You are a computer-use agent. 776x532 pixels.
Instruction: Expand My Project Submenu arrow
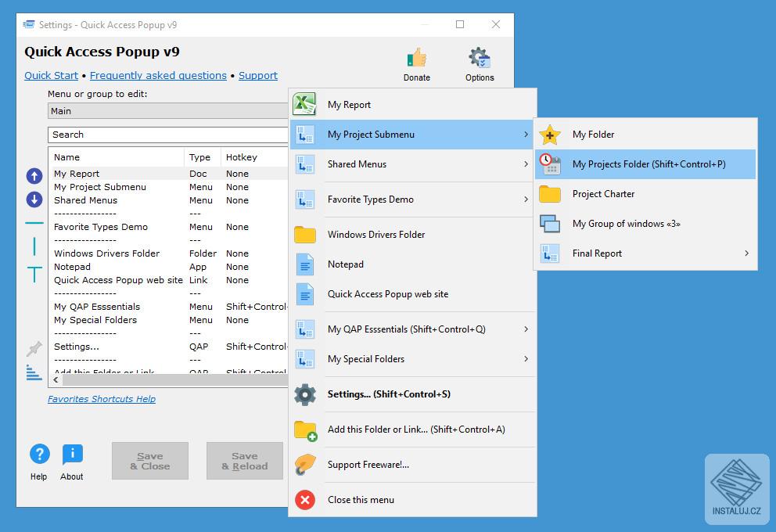click(x=526, y=134)
